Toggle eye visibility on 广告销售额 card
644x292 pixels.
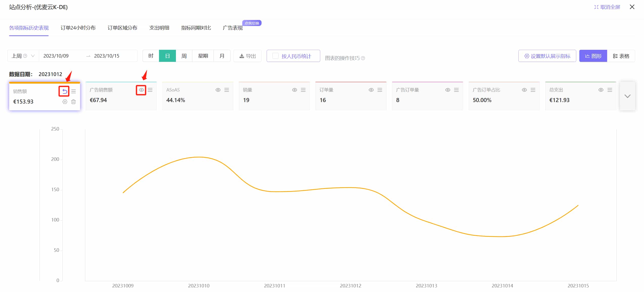coord(141,90)
